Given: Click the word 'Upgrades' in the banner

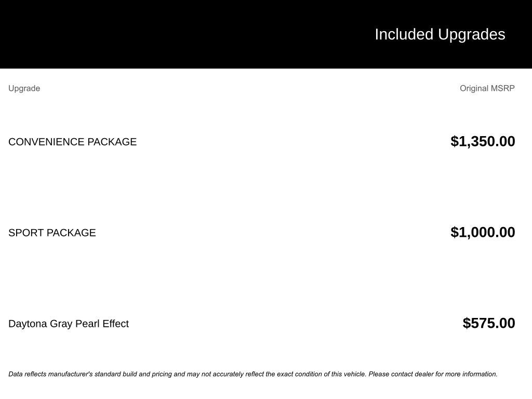Looking at the screenshot, I should point(472,34).
